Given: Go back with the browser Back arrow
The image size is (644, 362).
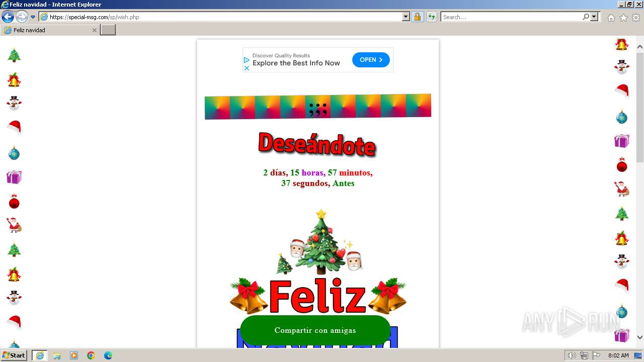Looking at the screenshot, I should point(8,17).
